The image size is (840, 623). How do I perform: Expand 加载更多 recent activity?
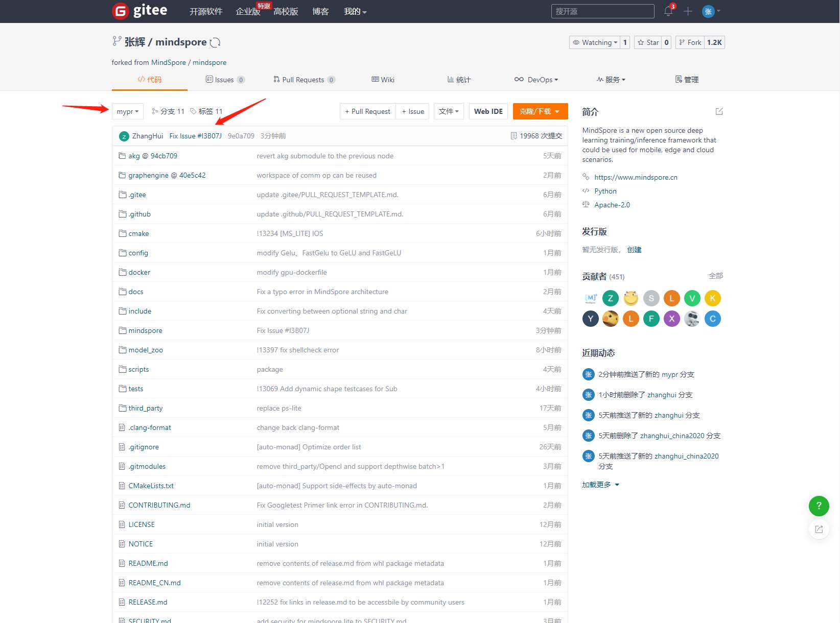point(601,485)
